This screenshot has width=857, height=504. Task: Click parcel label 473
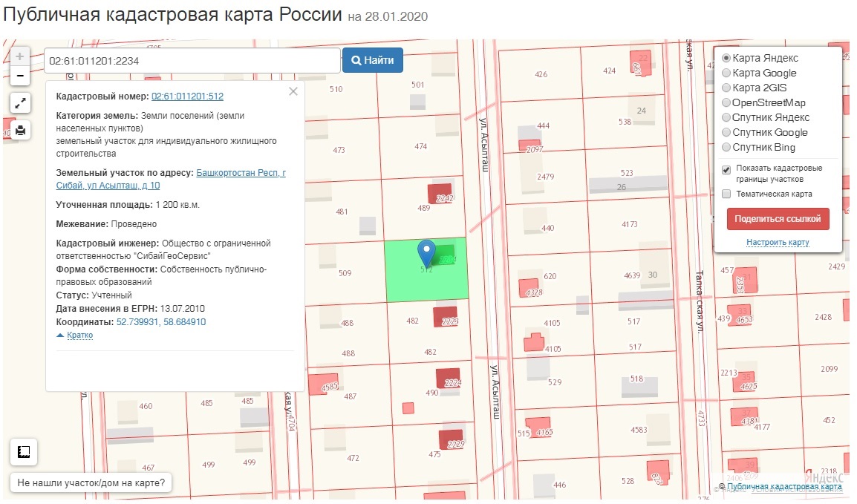339,150
